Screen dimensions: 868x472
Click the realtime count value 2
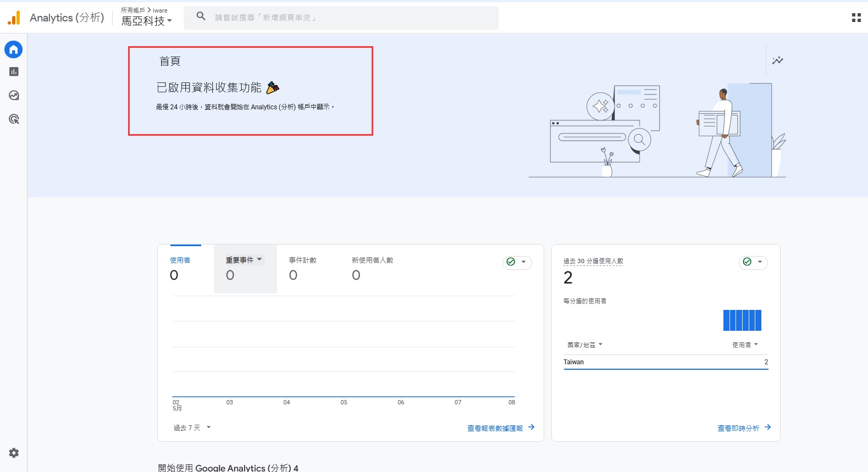568,277
